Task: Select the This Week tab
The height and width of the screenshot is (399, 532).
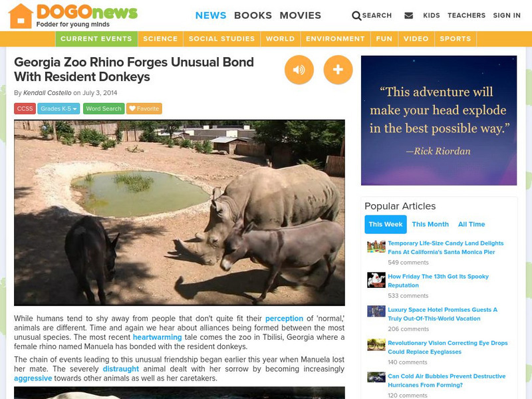Action: pos(386,224)
